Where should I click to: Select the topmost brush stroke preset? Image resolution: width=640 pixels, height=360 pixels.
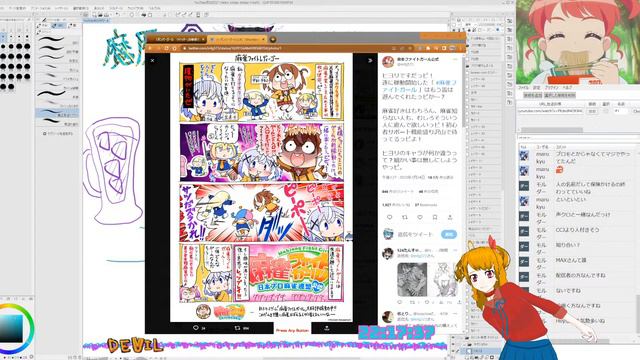point(57,40)
